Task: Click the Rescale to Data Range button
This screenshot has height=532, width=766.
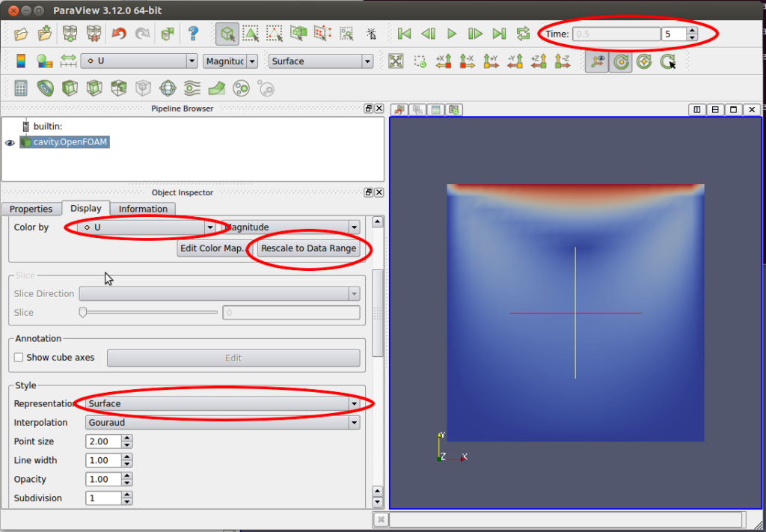Action: click(308, 248)
